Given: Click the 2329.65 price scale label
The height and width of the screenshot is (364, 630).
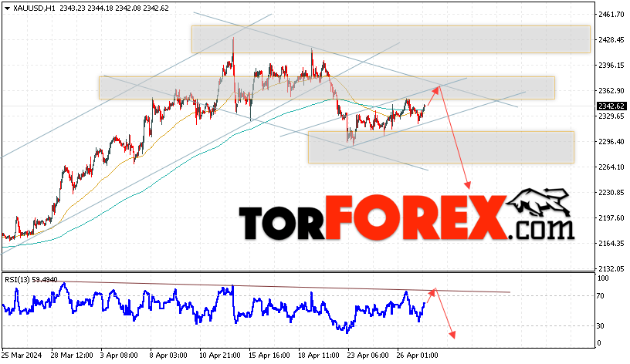Looking at the screenshot, I should (x=611, y=116).
